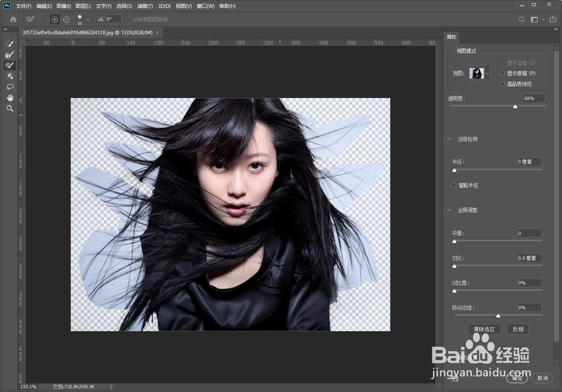
Task: Open the workspace switcher dropdown arrow
Action: tap(543, 19)
